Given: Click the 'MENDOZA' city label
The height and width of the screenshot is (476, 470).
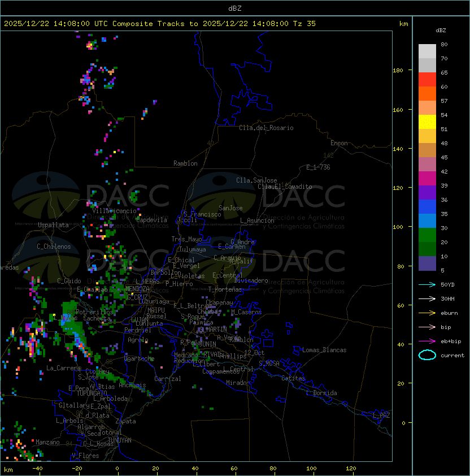Looking at the screenshot, I should pos(137,289).
